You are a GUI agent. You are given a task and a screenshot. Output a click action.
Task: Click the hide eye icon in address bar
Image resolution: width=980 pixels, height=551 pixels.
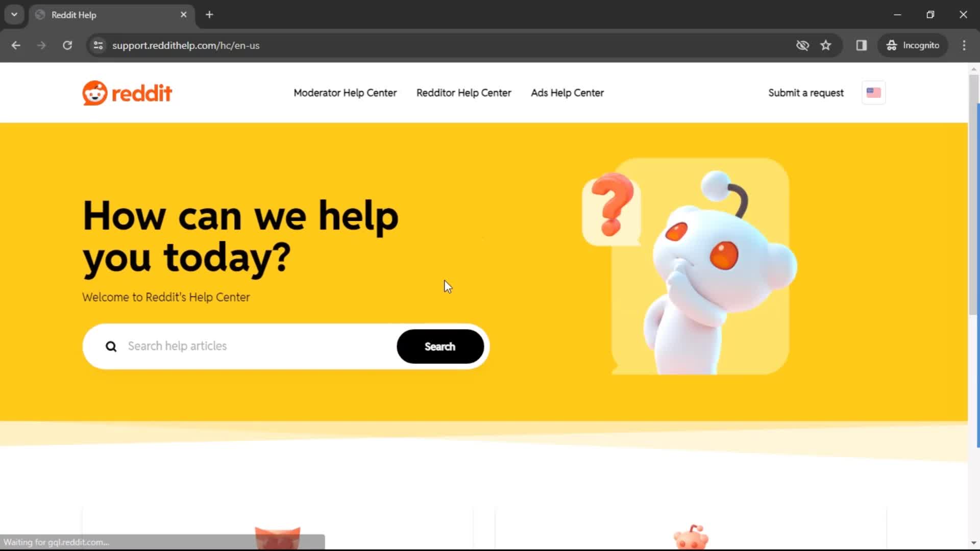tap(802, 45)
